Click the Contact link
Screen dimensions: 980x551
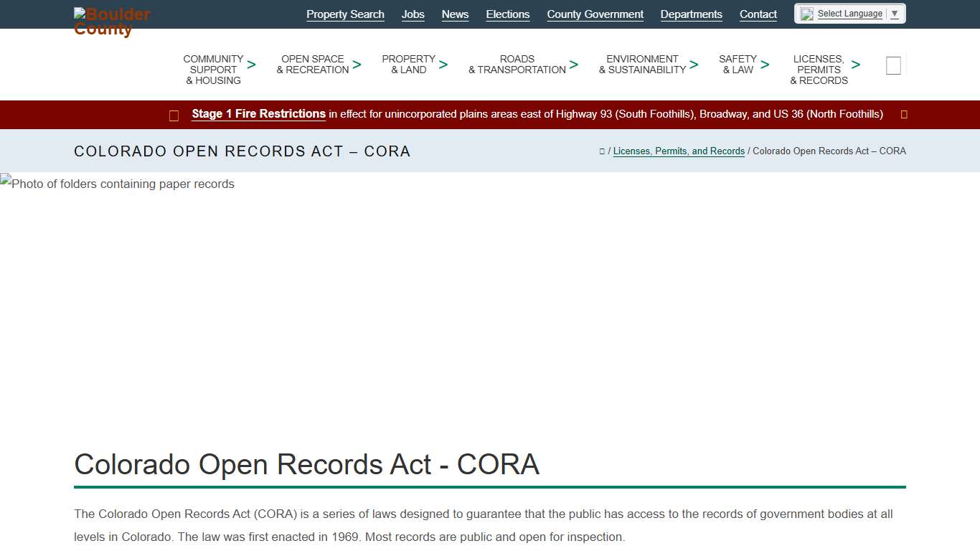[x=758, y=14]
